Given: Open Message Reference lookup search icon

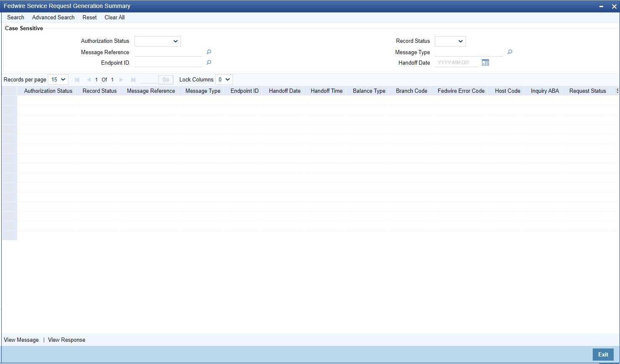Looking at the screenshot, I should pos(209,52).
